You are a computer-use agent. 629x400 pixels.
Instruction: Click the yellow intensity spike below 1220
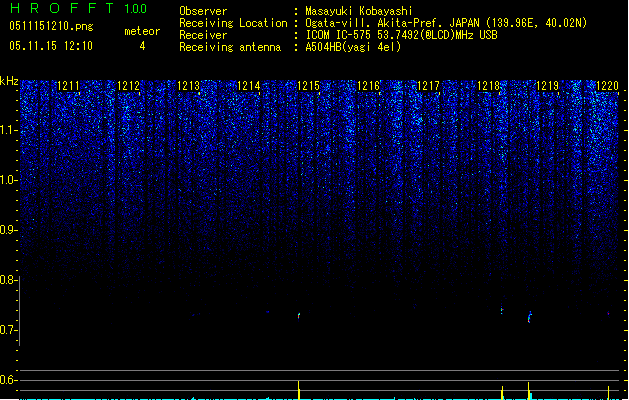(x=609, y=393)
